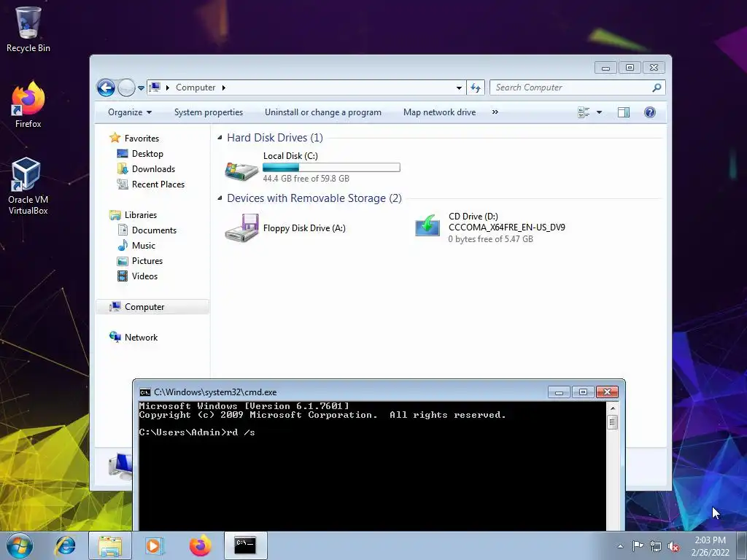747x560 pixels.
Task: Click the taskbar clock 2:03 PM
Action: click(710, 540)
